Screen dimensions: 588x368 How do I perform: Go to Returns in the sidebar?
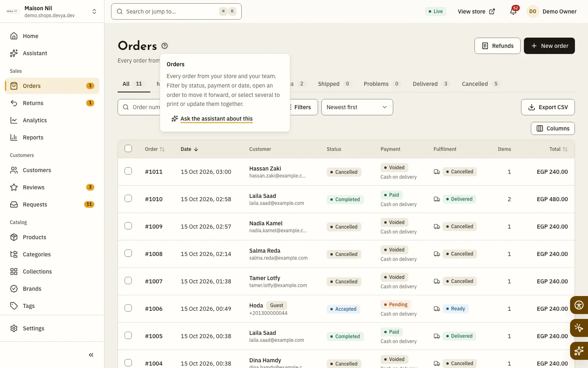point(52,103)
